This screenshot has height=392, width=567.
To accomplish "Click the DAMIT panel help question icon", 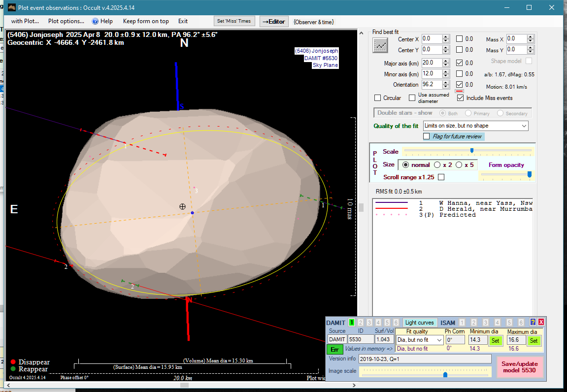I will (x=533, y=322).
